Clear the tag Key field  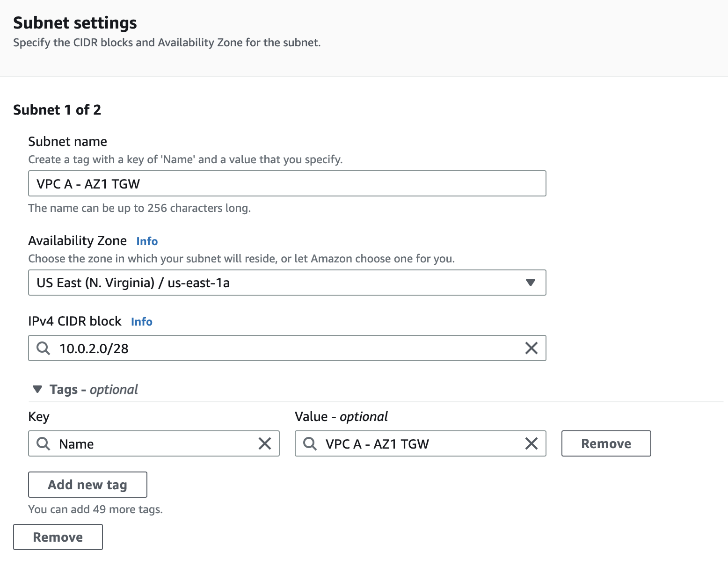click(264, 443)
